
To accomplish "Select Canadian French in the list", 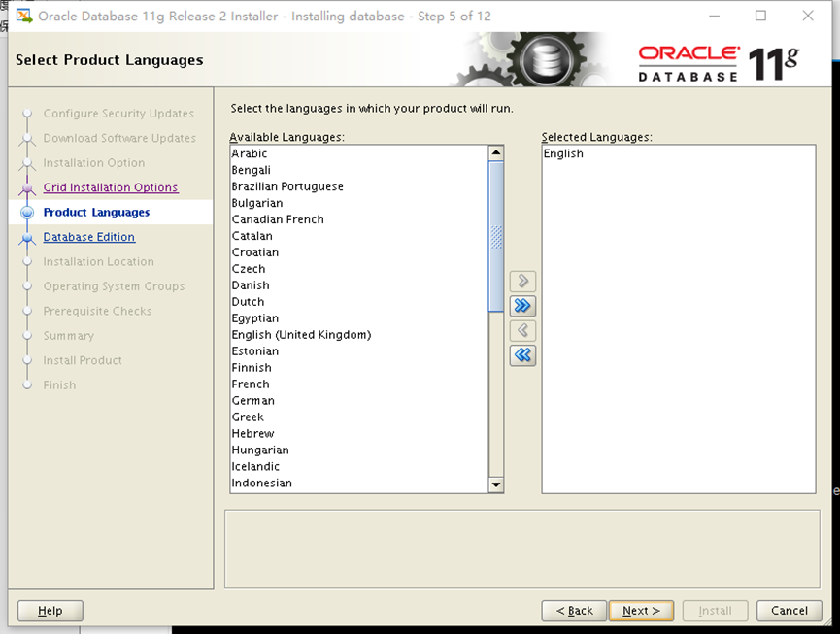I will [x=359, y=219].
